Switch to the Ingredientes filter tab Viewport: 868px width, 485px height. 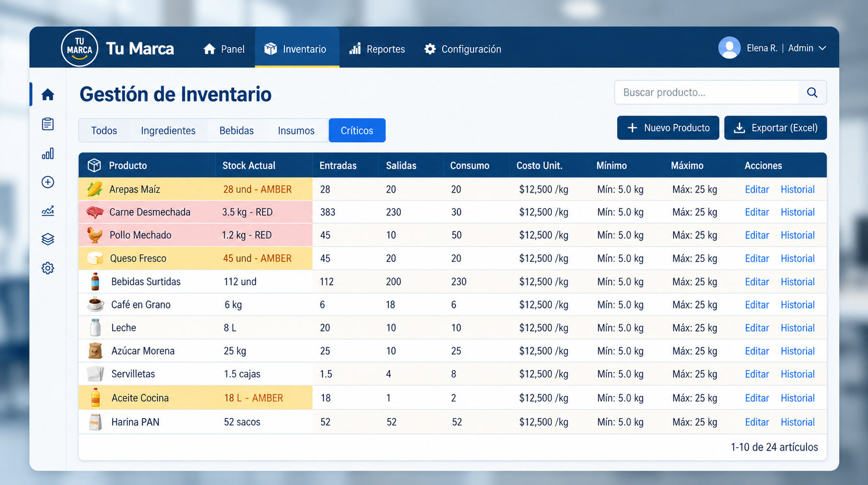(x=168, y=130)
